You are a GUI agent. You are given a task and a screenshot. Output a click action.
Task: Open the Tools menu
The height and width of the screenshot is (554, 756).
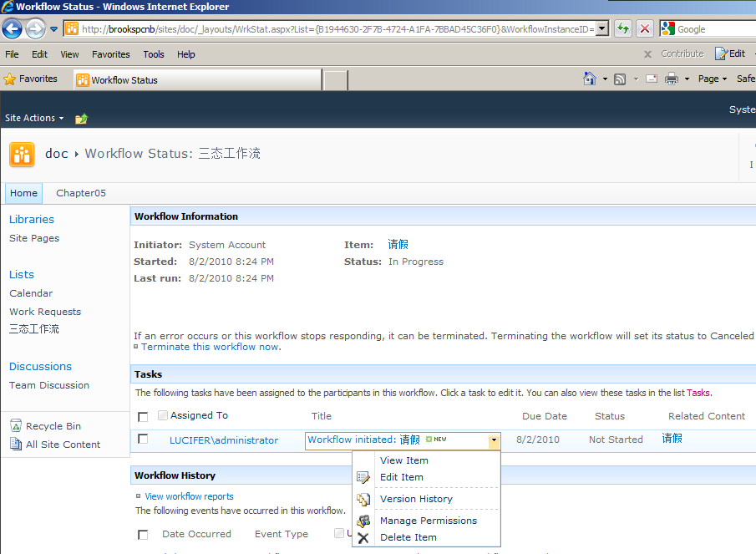(x=154, y=54)
